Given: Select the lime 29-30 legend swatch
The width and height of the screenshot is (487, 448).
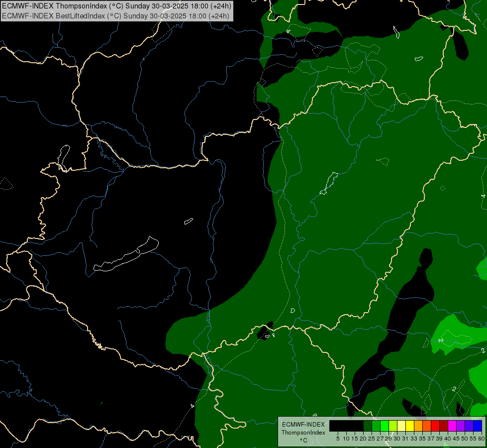Looking at the screenshot, I should (x=393, y=426).
